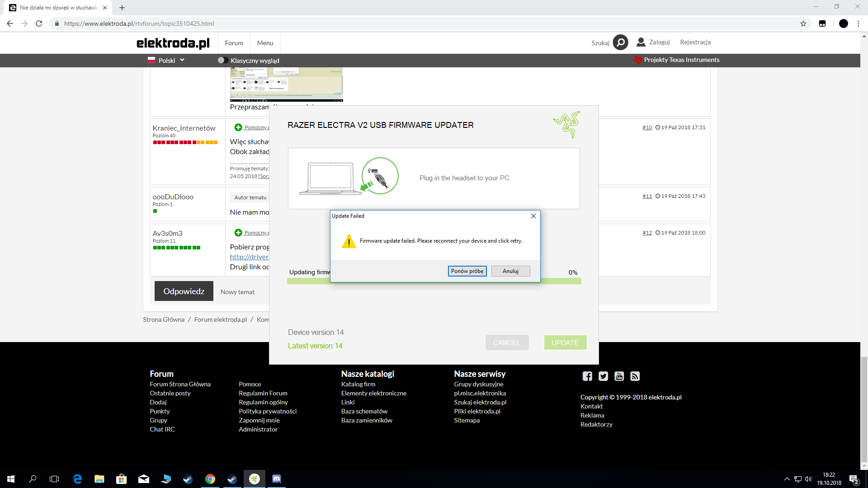Click the UPDATE button in Razer updater

pos(565,343)
